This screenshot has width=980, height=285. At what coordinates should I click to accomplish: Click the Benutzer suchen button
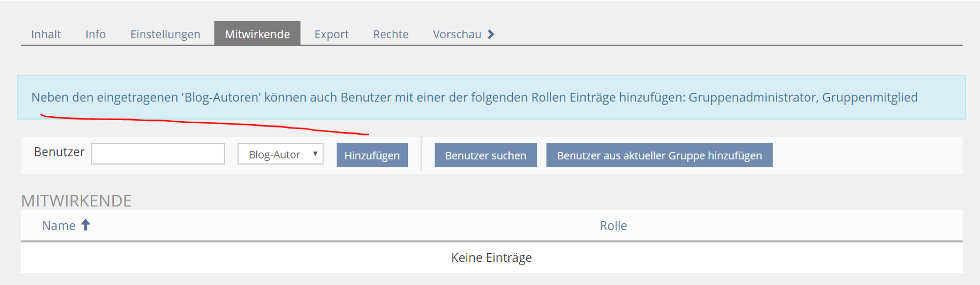click(485, 155)
